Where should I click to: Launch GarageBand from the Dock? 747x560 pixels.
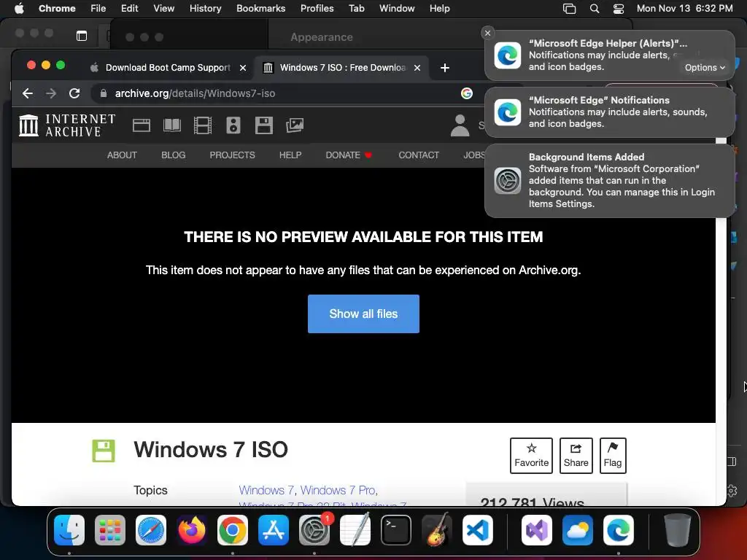437,530
